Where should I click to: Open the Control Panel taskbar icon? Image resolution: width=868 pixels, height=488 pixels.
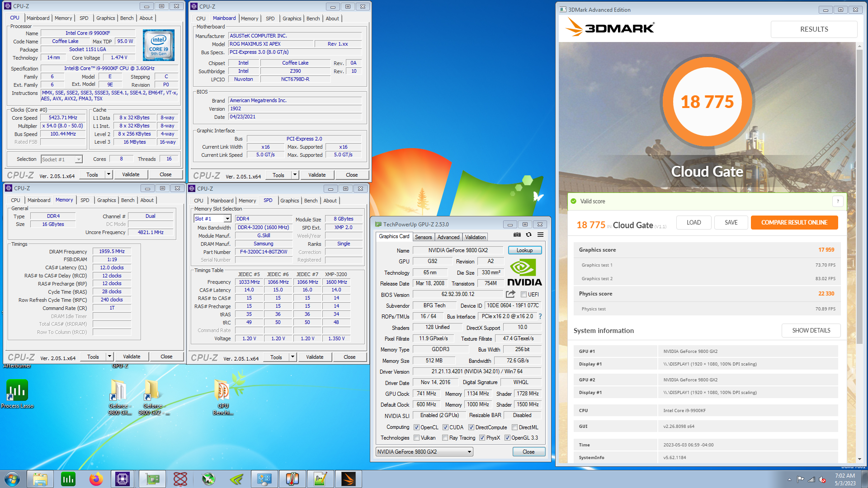point(264,479)
